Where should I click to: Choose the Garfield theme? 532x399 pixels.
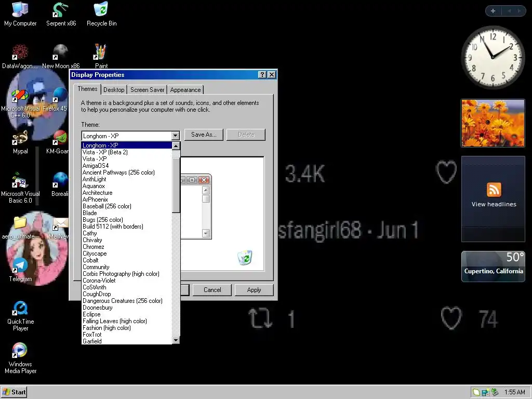point(127,341)
